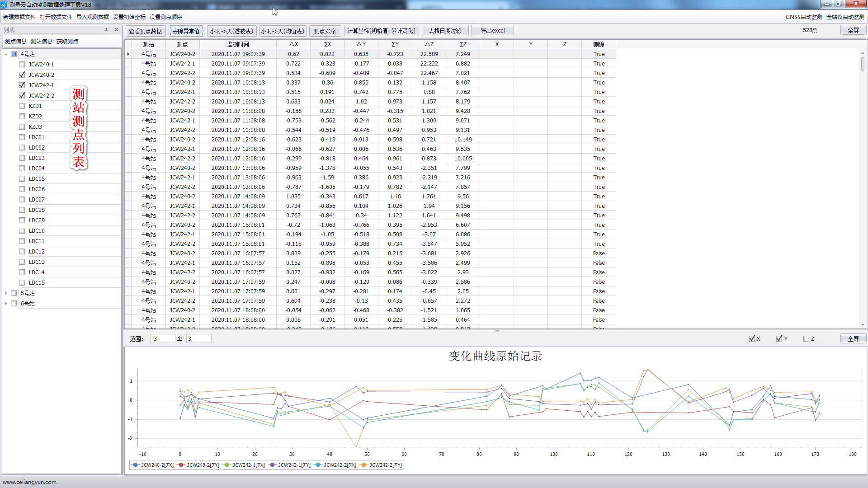The width and height of the screenshot is (868, 488).
Task: Enable KZD1 checkbox
Action: (x=22, y=106)
